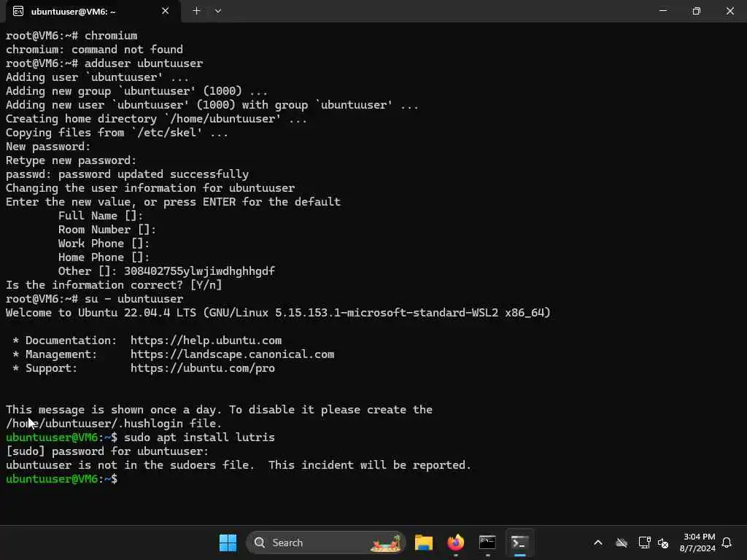
Task: Open the notifications bell icon
Action: pyautogui.click(x=727, y=542)
